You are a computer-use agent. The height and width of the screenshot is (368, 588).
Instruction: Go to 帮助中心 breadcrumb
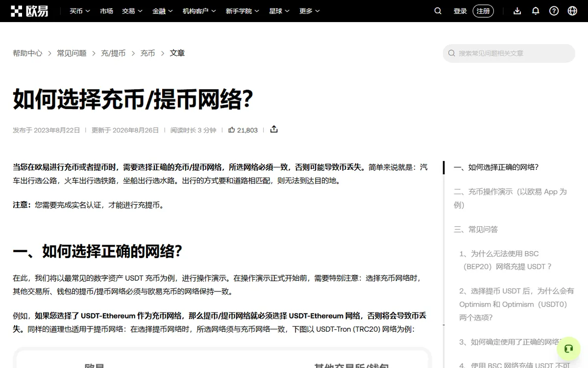pyautogui.click(x=27, y=53)
